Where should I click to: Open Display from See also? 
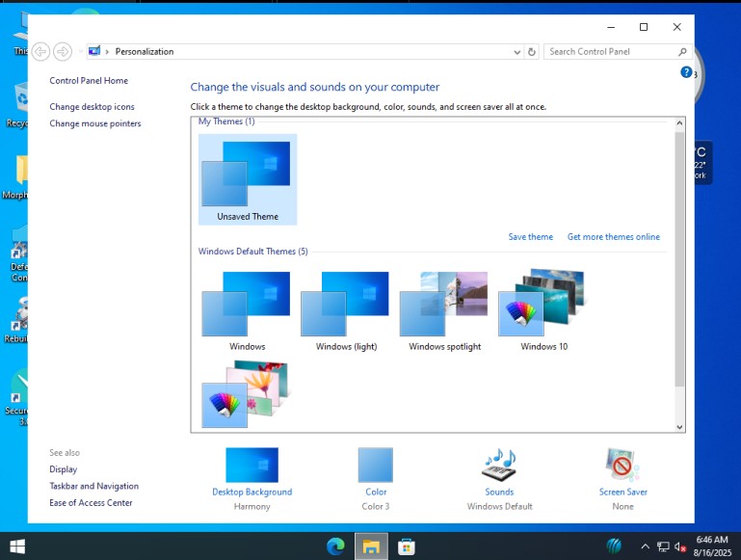point(63,469)
